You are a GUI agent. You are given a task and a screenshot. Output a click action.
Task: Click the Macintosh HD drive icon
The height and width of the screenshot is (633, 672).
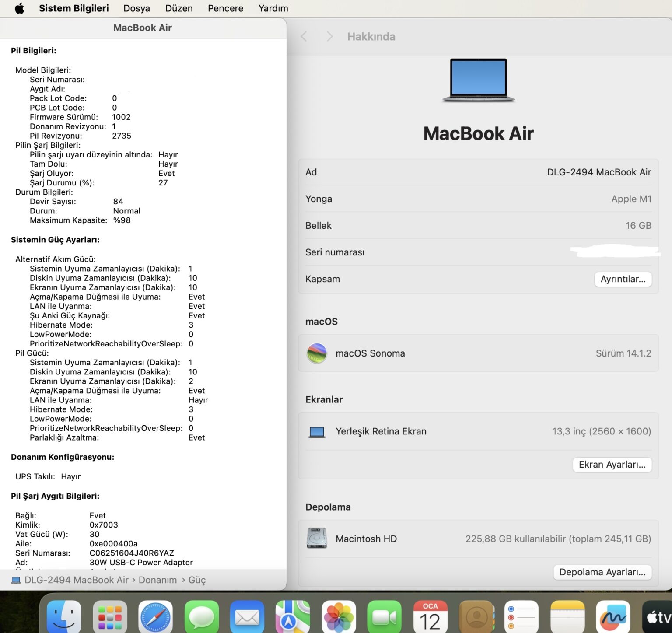coord(317,539)
